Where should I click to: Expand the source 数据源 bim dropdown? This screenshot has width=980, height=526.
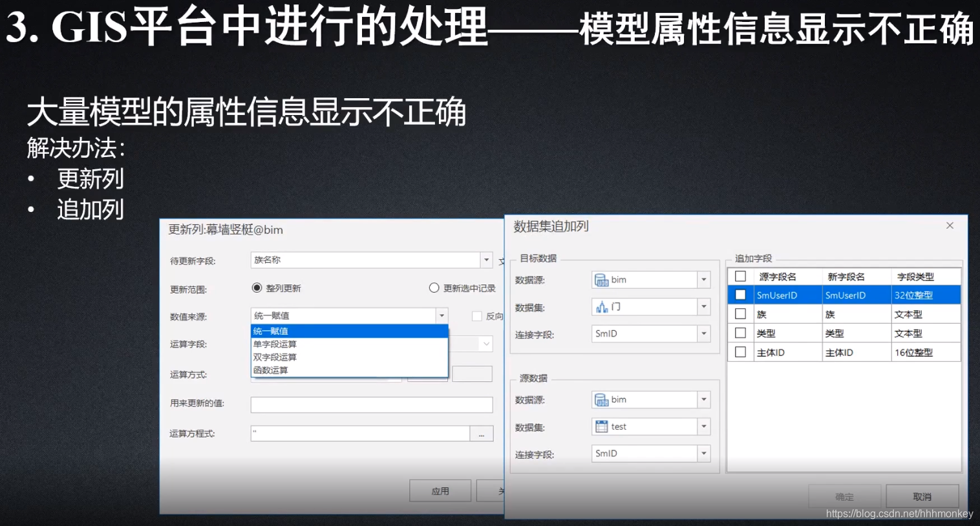click(704, 400)
